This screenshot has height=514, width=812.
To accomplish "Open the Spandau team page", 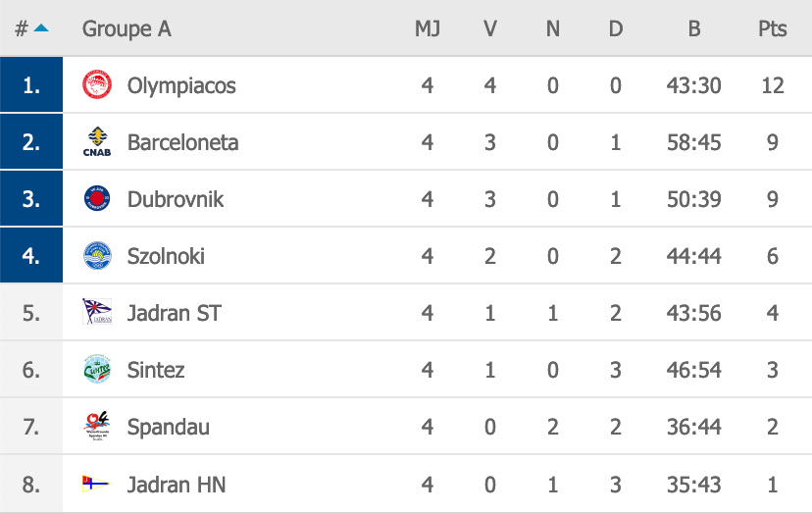I will pyautogui.click(x=168, y=427).
